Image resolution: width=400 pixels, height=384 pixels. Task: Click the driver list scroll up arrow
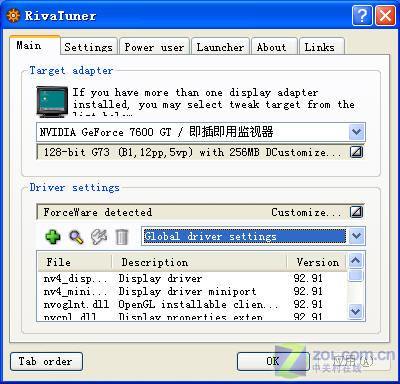[356, 261]
